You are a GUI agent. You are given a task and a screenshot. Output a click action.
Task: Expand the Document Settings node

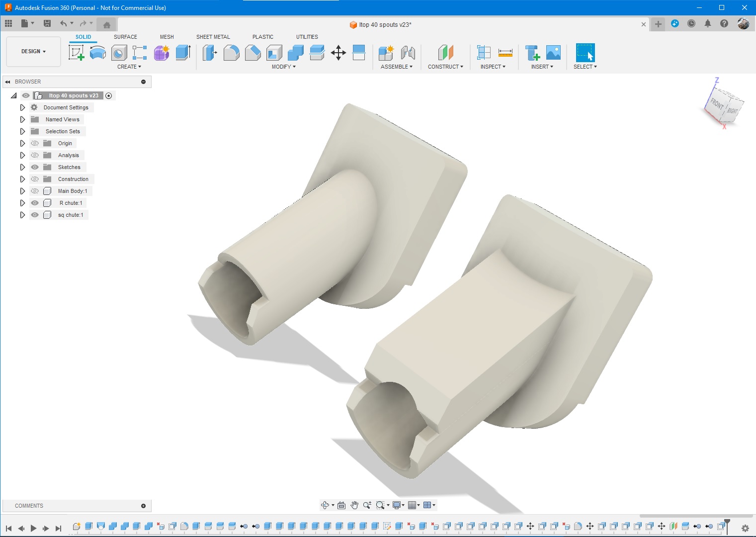[x=22, y=107]
